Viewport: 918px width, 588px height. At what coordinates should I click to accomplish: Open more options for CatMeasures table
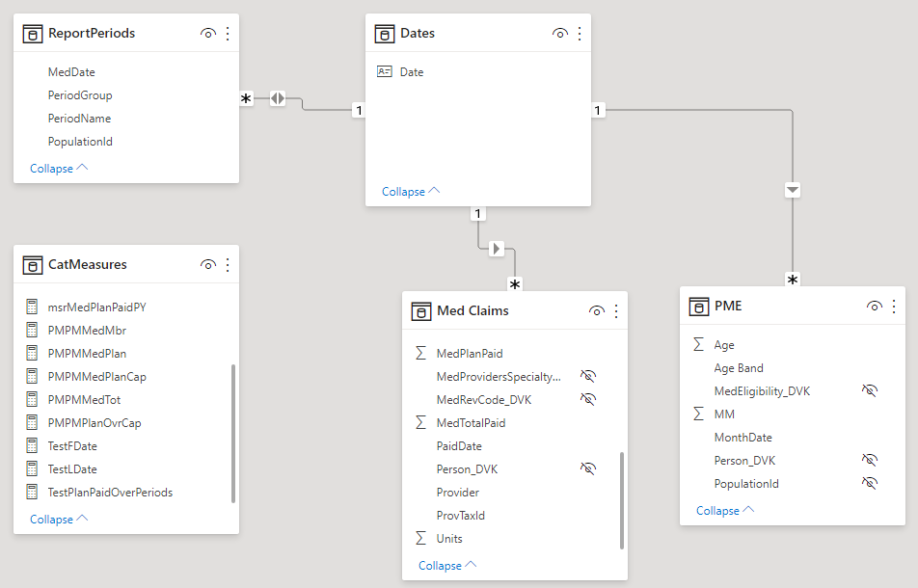[228, 264]
